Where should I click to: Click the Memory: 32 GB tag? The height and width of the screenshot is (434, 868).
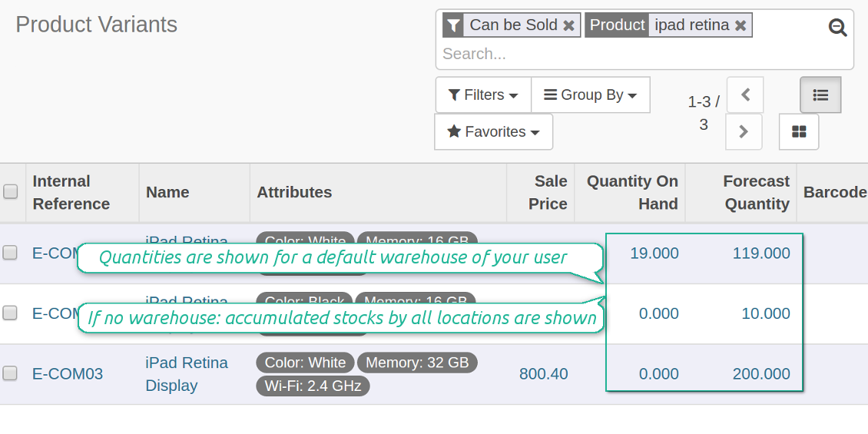coord(417,363)
